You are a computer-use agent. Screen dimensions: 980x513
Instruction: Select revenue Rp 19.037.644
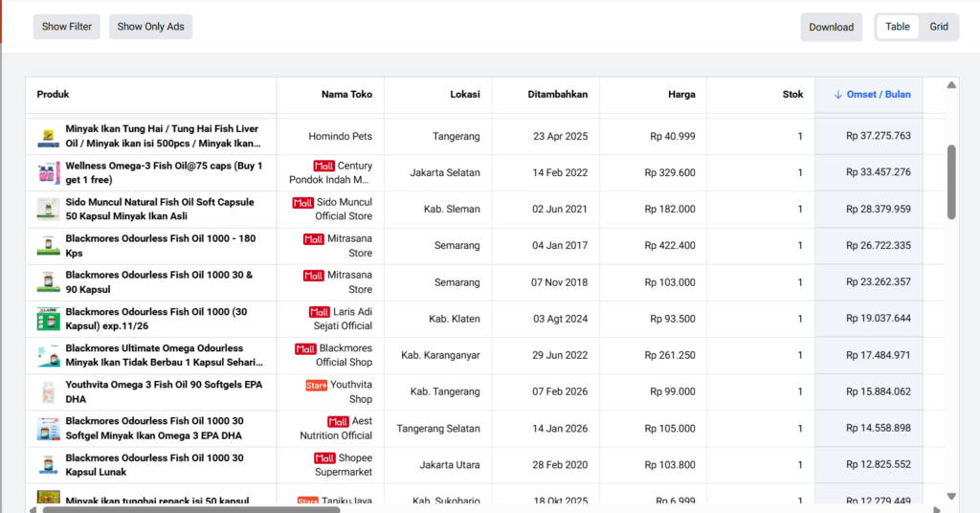click(x=879, y=318)
